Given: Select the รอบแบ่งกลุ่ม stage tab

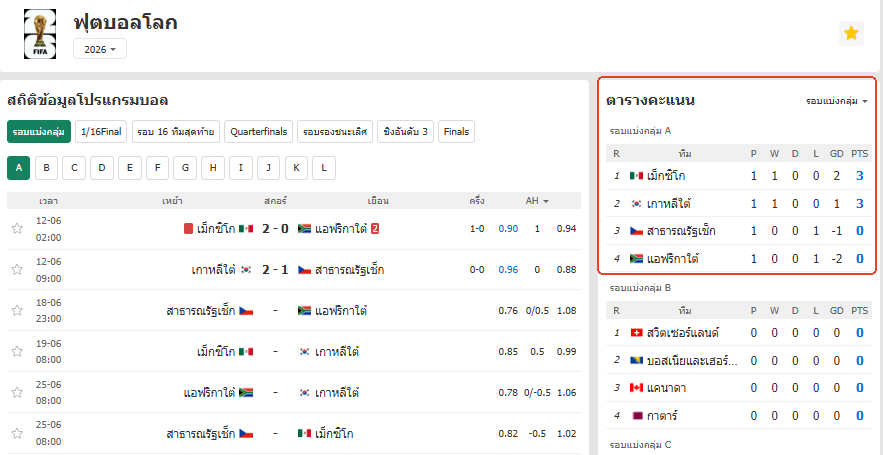Looking at the screenshot, I should pyautogui.click(x=39, y=132).
